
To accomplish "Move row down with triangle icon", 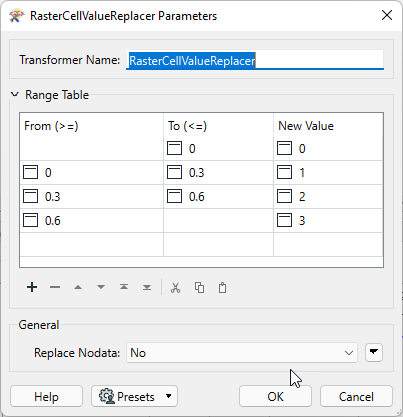I will [x=101, y=287].
